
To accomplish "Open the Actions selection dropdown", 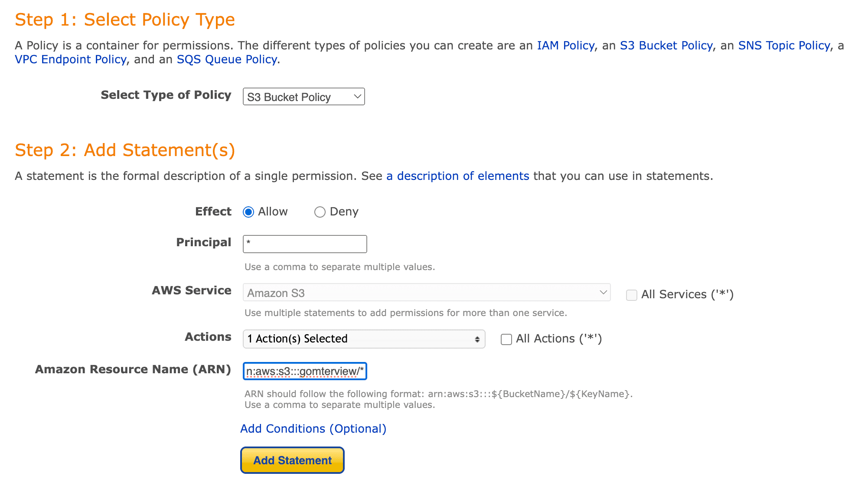I will pos(363,339).
